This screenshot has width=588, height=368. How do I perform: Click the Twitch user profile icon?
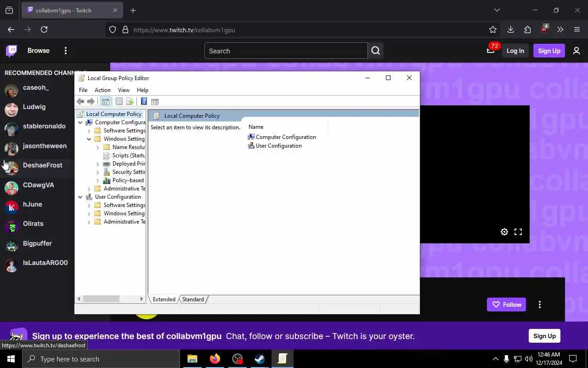pos(577,51)
